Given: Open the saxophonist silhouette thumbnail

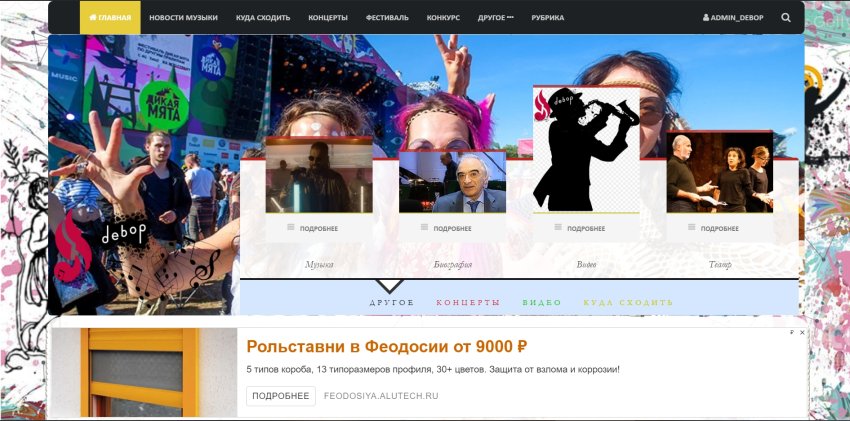Looking at the screenshot, I should tap(586, 150).
